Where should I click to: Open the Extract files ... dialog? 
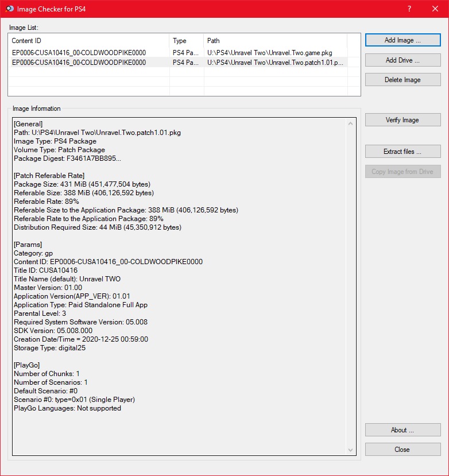(402, 152)
